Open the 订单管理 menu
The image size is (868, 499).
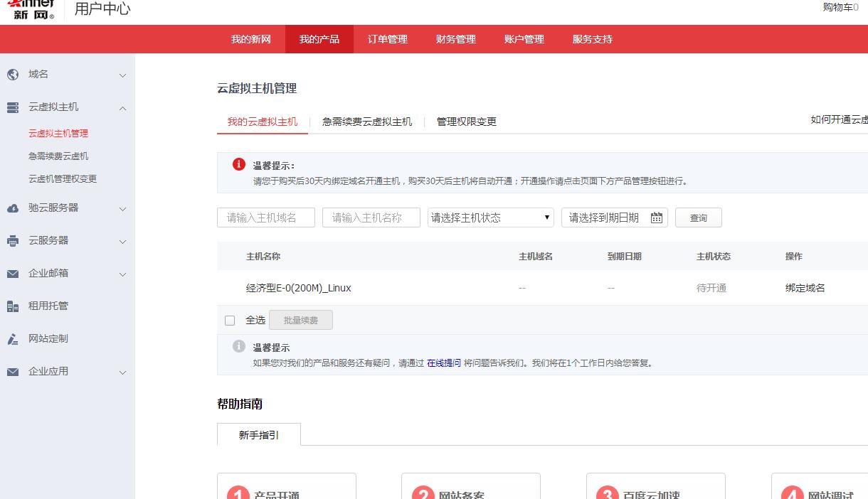point(387,39)
